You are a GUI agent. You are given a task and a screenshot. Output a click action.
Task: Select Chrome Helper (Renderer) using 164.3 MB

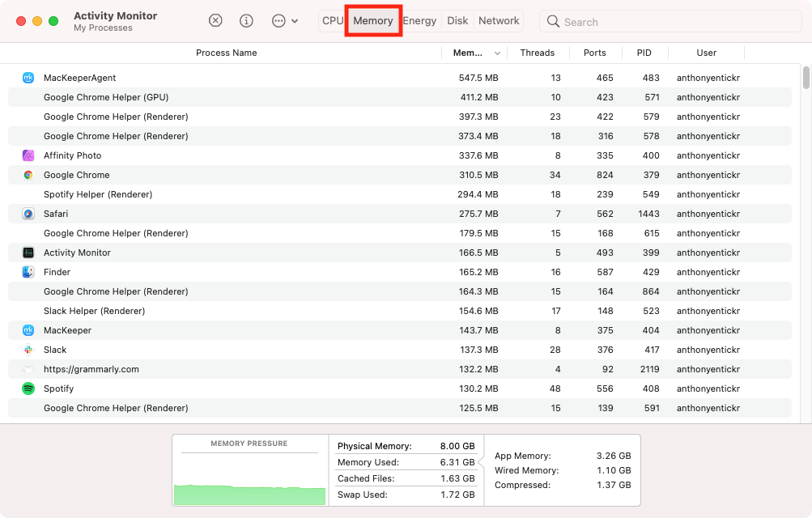(399, 291)
